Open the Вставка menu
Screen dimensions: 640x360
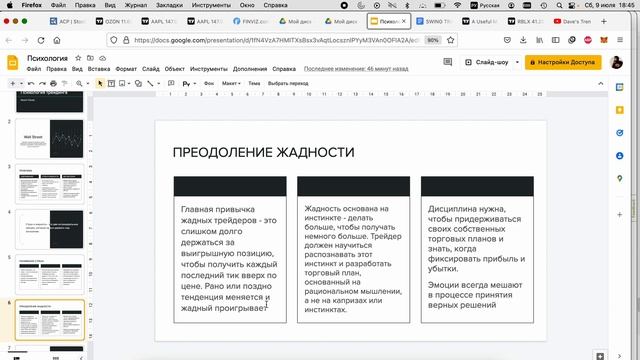[99, 69]
